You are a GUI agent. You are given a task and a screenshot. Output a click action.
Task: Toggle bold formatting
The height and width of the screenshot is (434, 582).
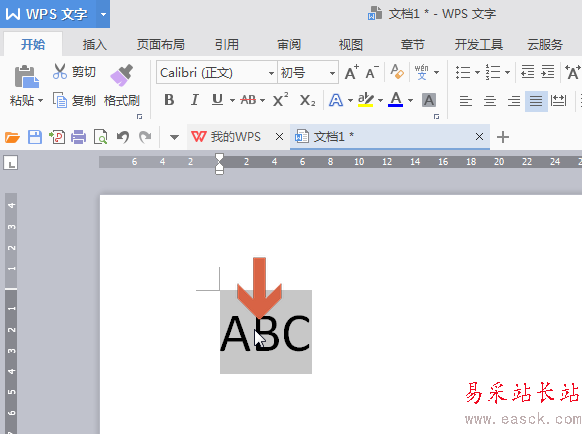click(x=169, y=100)
